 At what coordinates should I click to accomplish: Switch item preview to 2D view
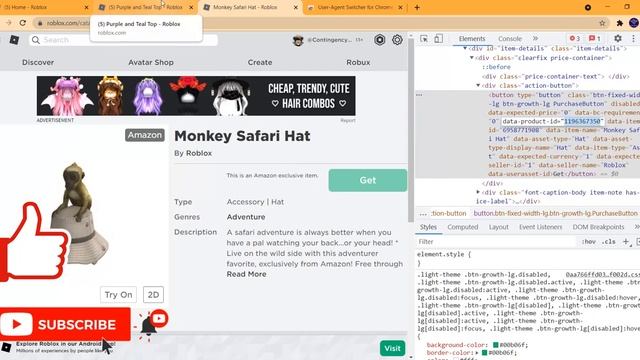[x=153, y=295]
